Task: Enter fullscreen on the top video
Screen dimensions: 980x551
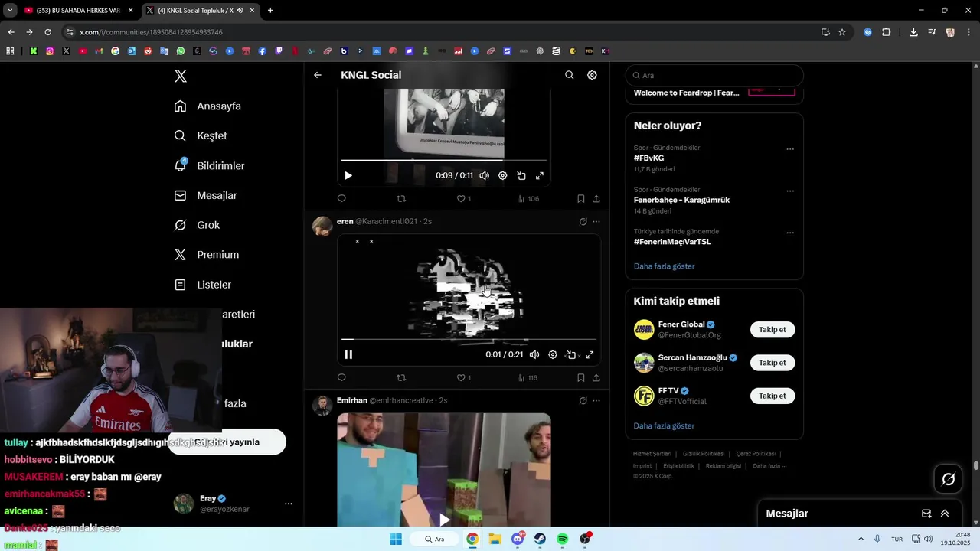Action: click(540, 175)
